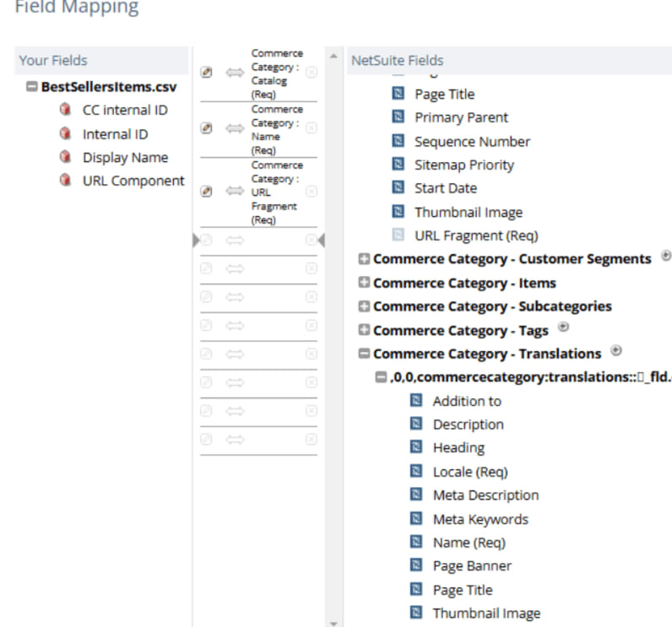Click scroll down arrow of mapping list
Screen dimensions: 672x627
[333, 624]
